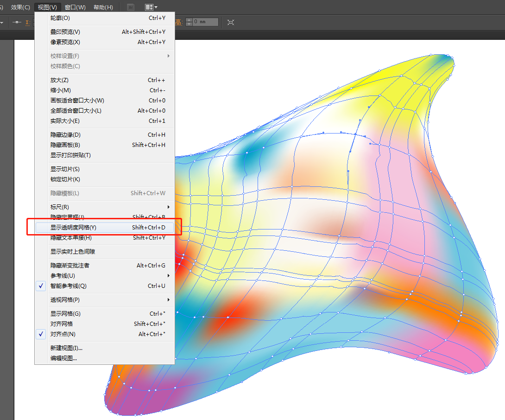The height and width of the screenshot is (420, 505).
Task: Click the greyed 隐藏模板(L) entry
Action: point(105,193)
